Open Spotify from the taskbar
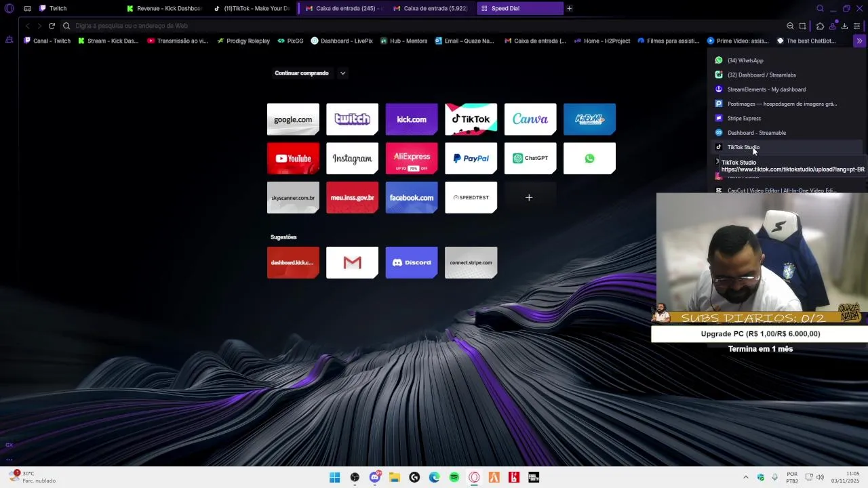The width and height of the screenshot is (868, 488). click(x=454, y=477)
